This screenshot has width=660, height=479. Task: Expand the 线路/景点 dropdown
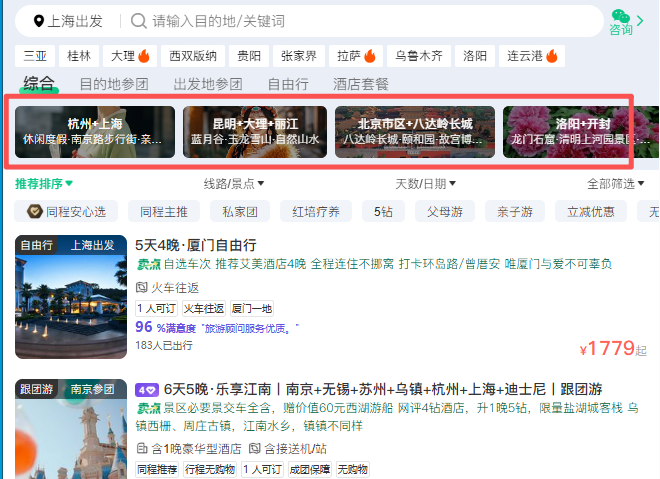(x=234, y=184)
